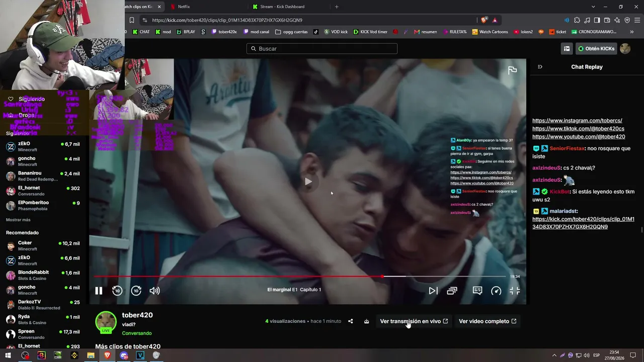Viewport: 644px width, 362px height.
Task: Open Bananirou channel in sidebar
Action: (x=43, y=176)
